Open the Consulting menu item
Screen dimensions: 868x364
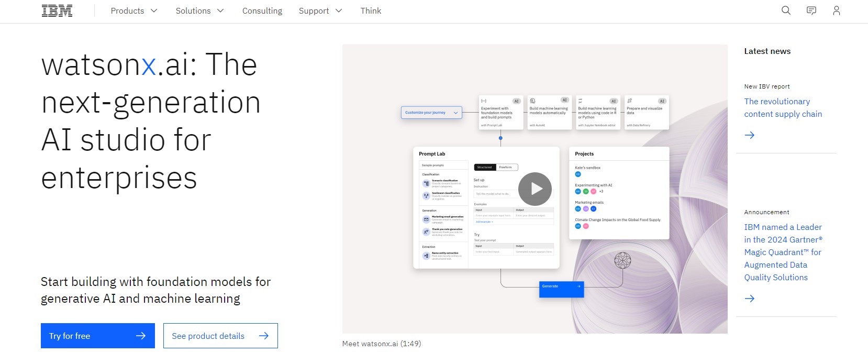262,10
